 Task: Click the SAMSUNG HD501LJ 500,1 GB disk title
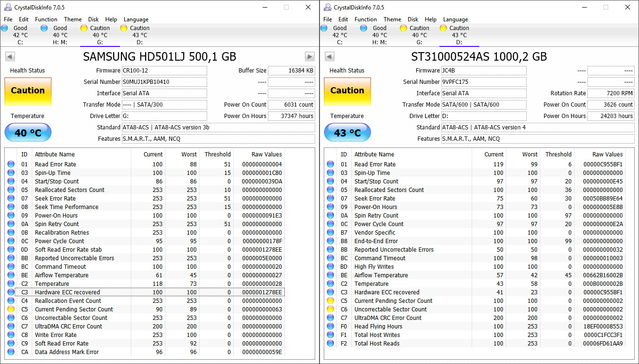(160, 57)
